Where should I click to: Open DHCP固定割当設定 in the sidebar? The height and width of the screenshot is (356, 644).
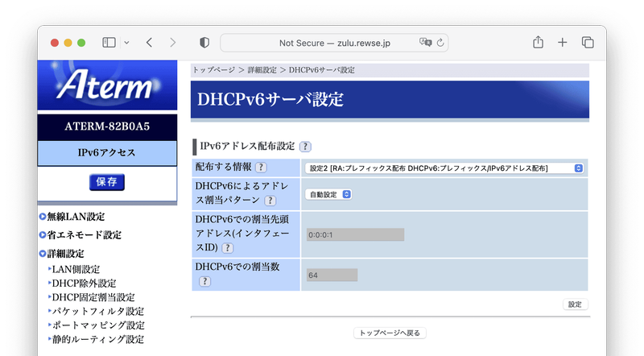tap(93, 297)
